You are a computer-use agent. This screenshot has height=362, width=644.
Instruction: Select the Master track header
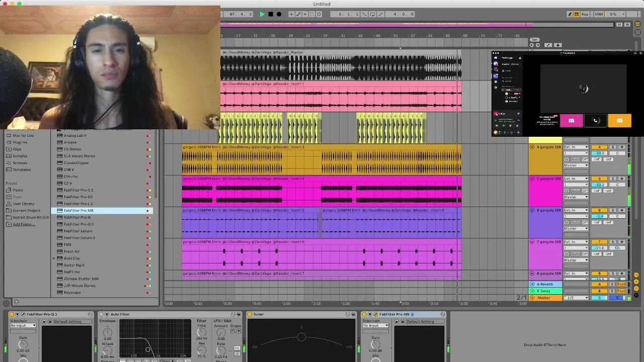pyautogui.click(x=545, y=298)
